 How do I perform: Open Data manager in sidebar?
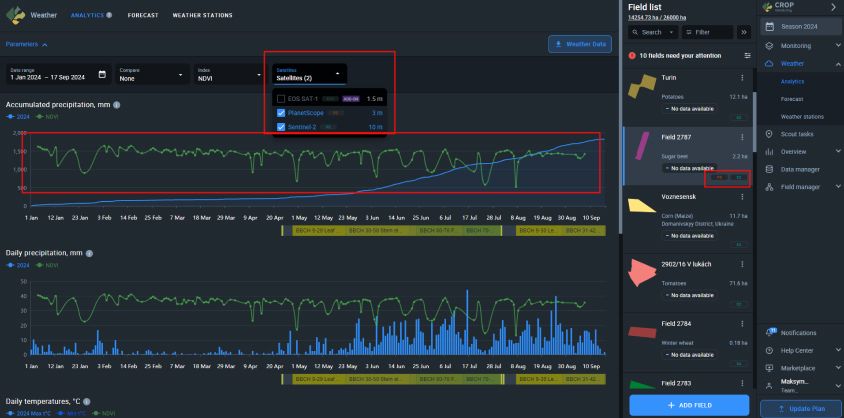[799, 169]
